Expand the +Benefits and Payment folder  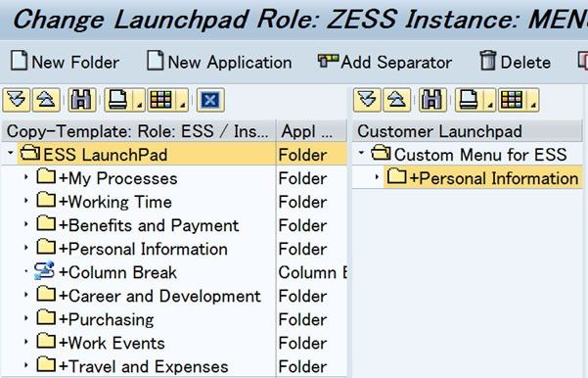click(25, 223)
